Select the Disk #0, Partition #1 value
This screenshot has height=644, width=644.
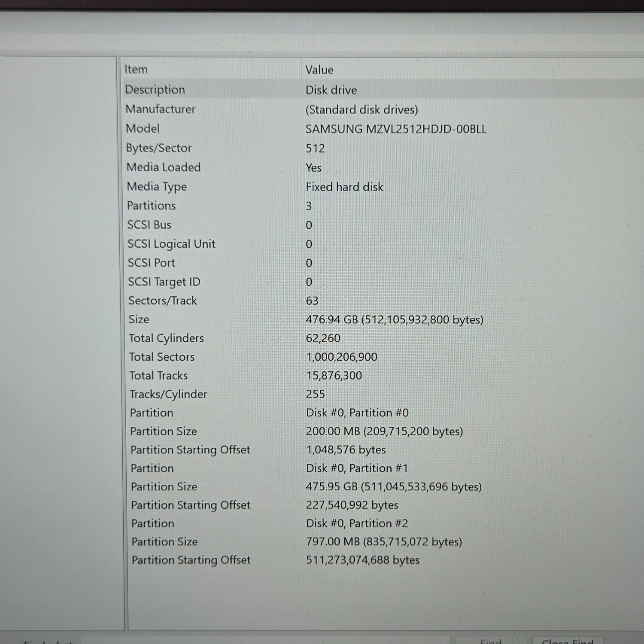[x=357, y=468]
